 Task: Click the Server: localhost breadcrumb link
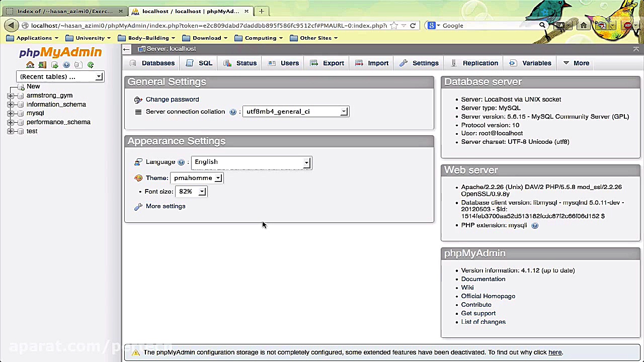click(x=171, y=49)
